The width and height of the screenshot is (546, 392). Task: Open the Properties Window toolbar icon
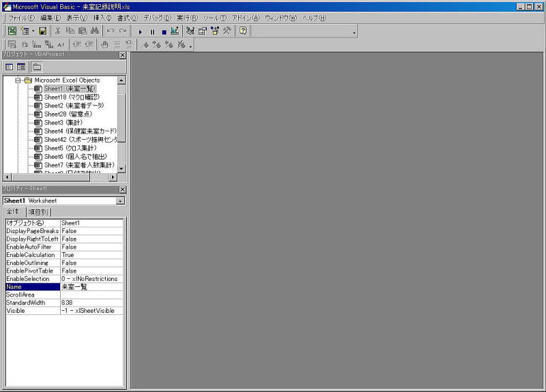point(202,31)
